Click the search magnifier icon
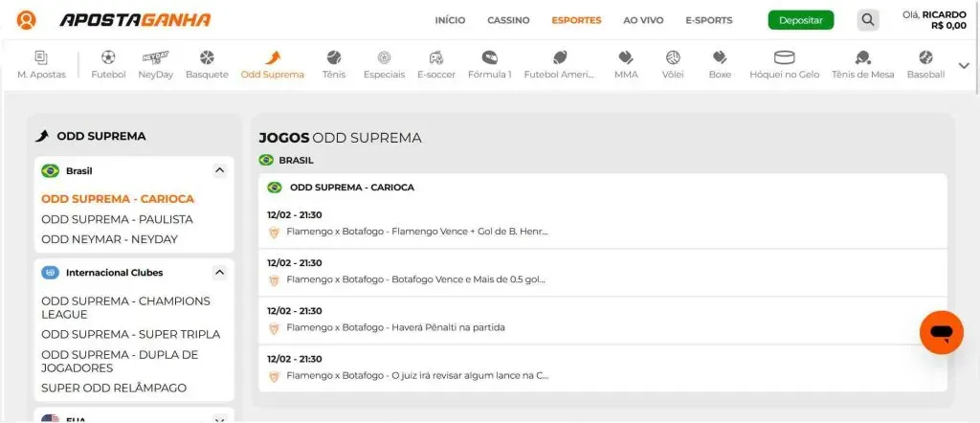This screenshot has height=423, width=980. [x=867, y=20]
